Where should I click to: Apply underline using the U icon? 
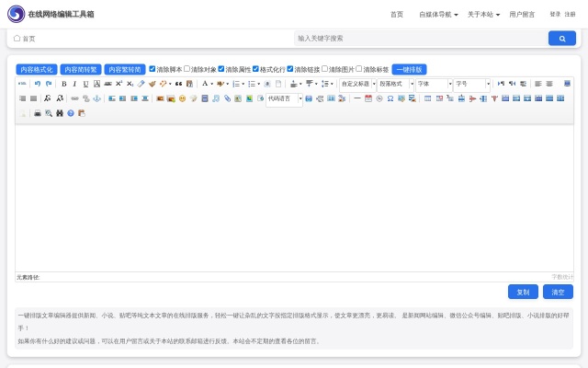coord(85,84)
